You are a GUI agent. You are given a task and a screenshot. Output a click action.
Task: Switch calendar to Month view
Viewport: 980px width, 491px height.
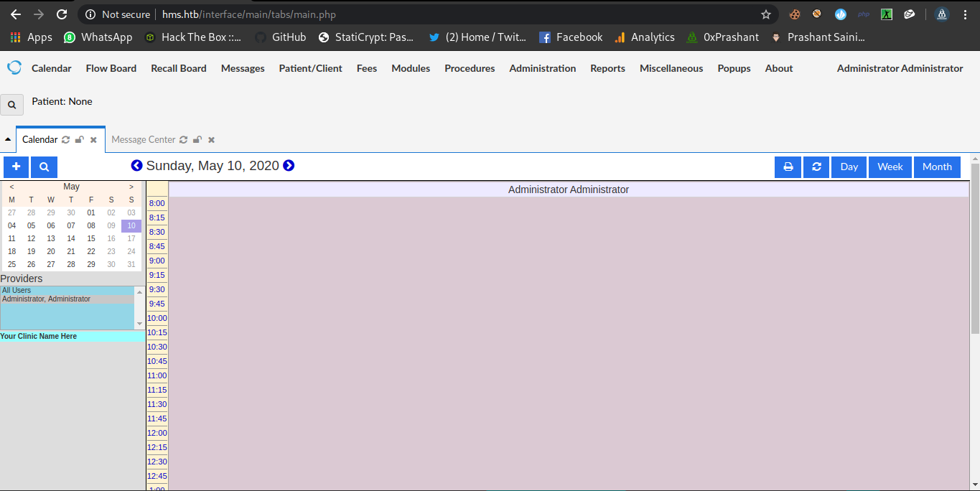937,167
